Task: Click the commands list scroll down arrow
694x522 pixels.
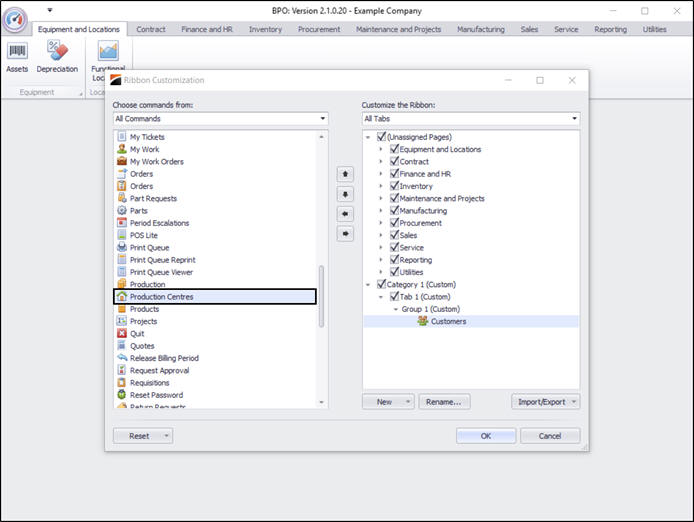Action: click(x=321, y=402)
